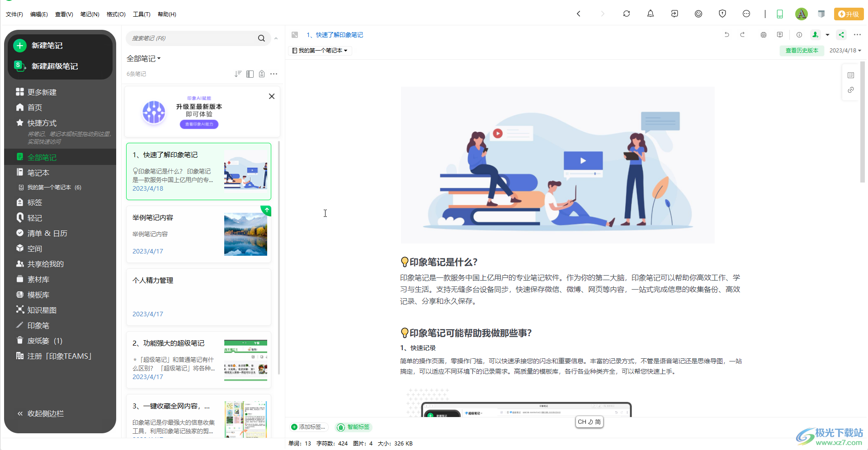Collapse search panel chevron
Image resolution: width=868 pixels, height=450 pixels.
coord(276,38)
